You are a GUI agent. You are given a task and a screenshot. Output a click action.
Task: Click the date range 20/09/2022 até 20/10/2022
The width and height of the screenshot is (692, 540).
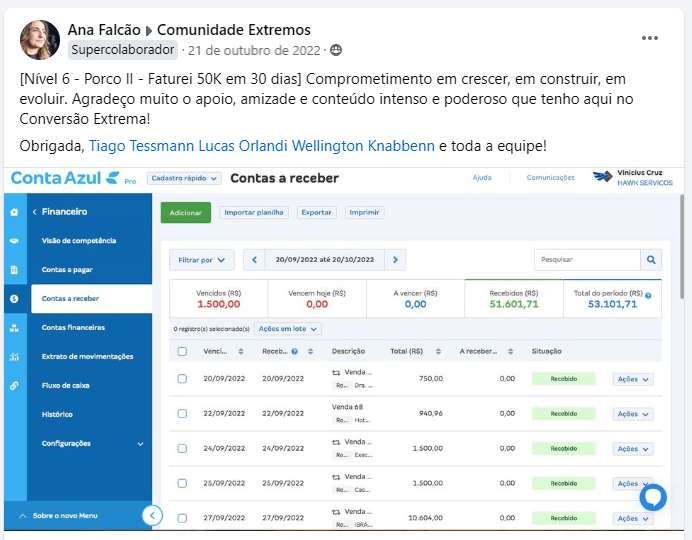tap(324, 260)
